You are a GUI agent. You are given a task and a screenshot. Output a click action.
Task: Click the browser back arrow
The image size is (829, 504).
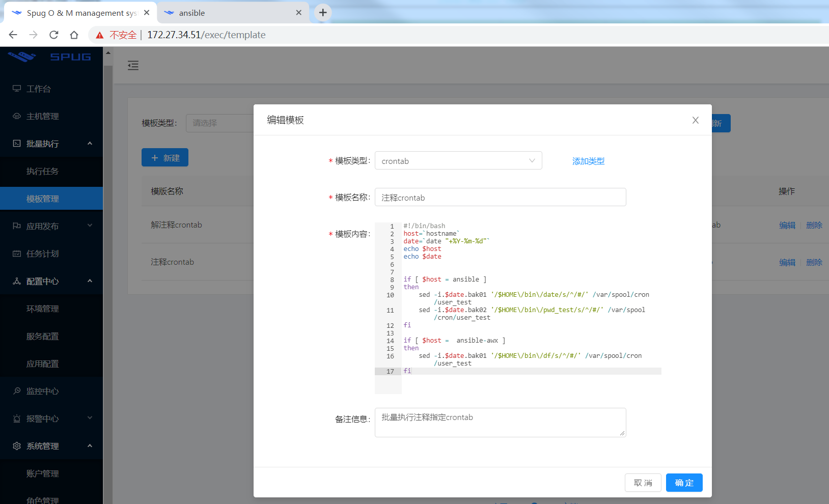[x=13, y=35]
